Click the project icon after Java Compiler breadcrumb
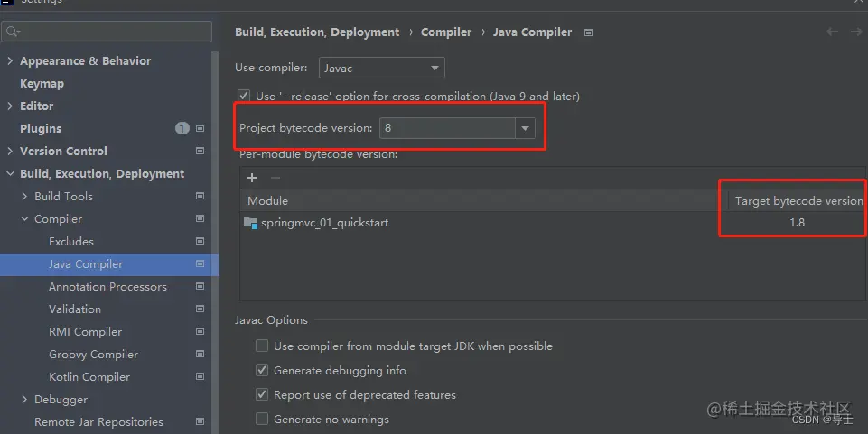 (x=588, y=32)
